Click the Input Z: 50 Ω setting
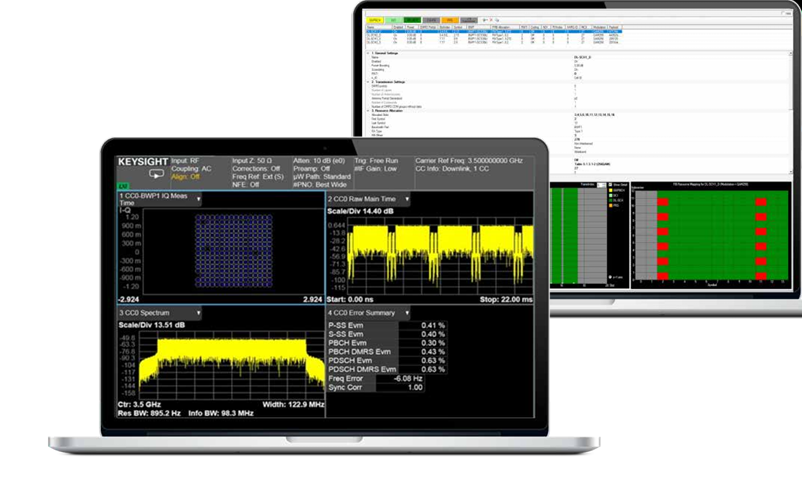This screenshot has width=802, height=498. [252, 161]
